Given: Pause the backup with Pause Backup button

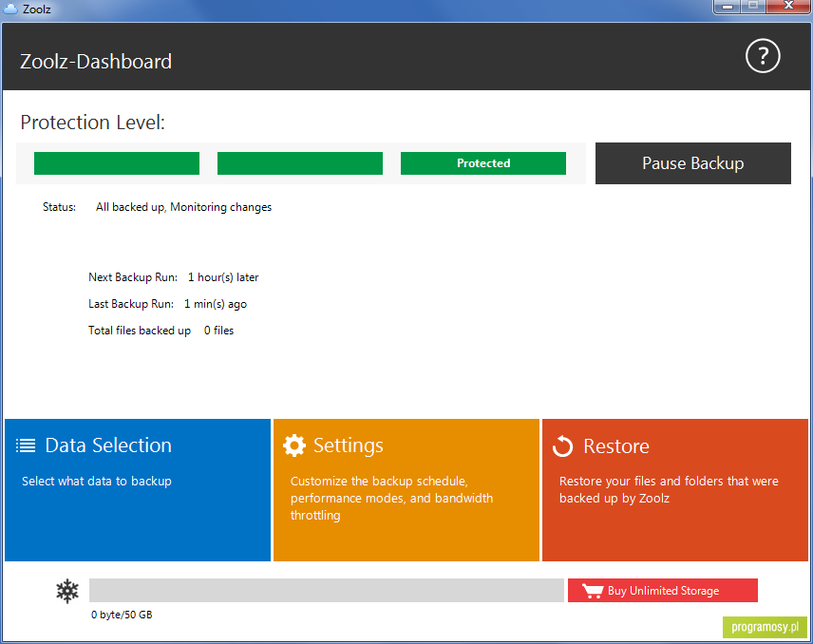Looking at the screenshot, I should 692,163.
